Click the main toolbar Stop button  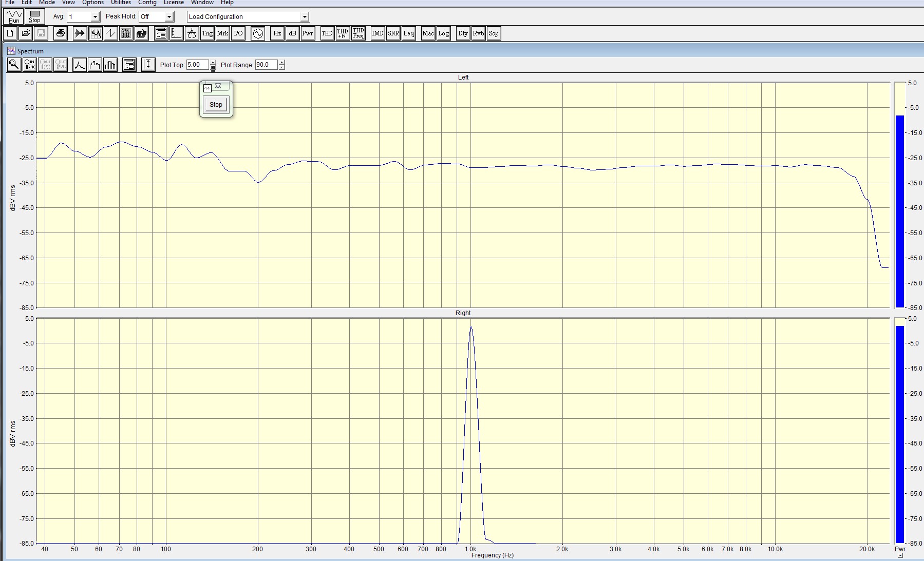click(34, 16)
